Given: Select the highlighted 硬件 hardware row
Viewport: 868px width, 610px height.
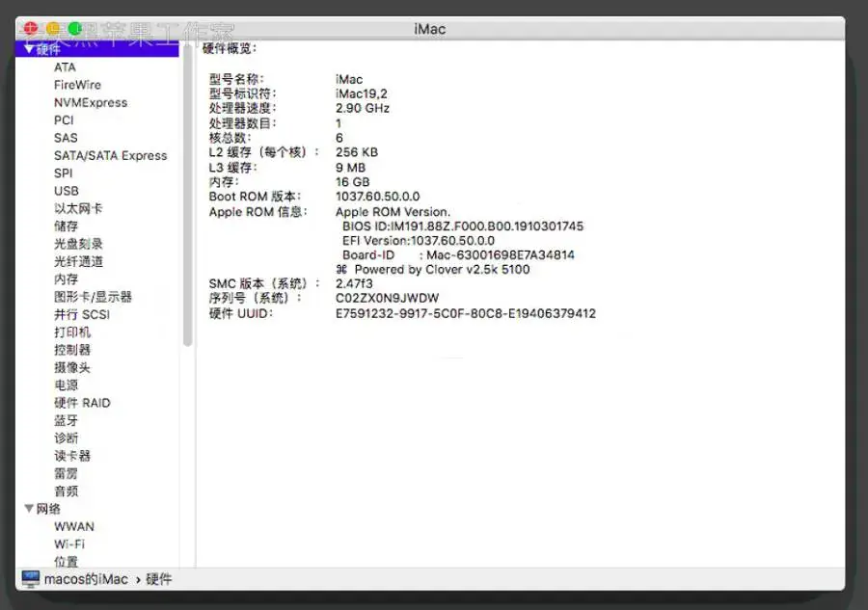Looking at the screenshot, I should tap(96, 49).
